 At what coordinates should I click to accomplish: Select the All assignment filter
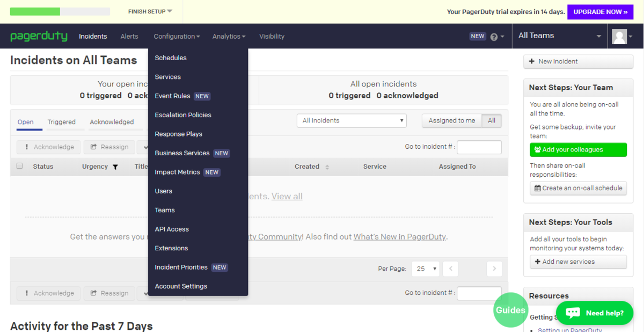click(492, 121)
